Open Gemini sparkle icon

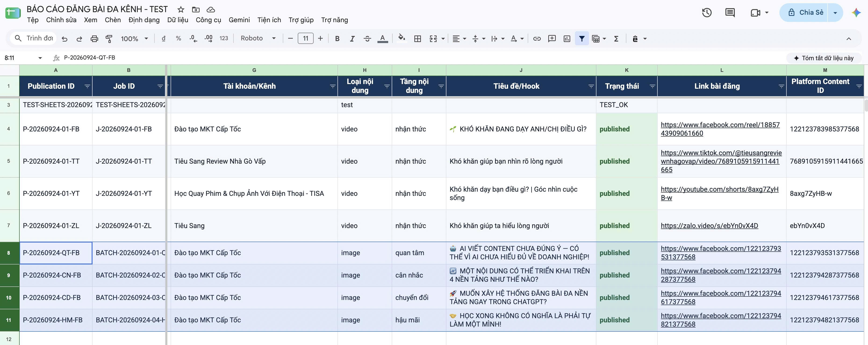pyautogui.click(x=856, y=13)
